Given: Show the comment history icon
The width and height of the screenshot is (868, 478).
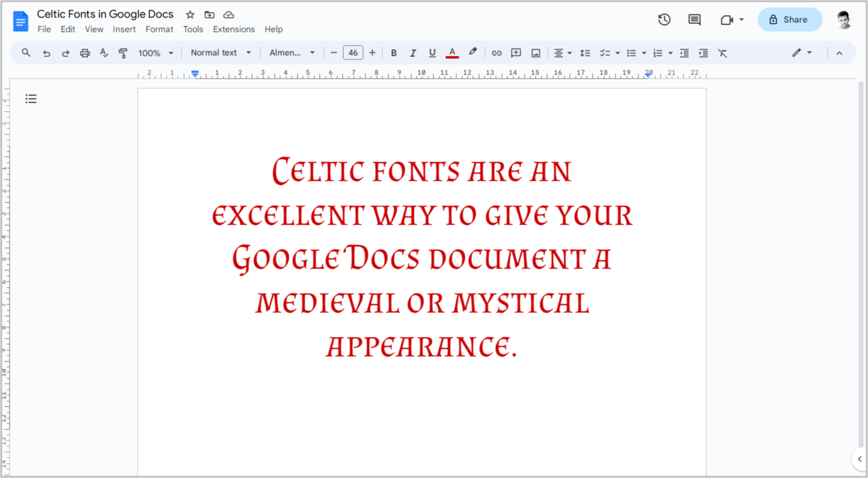Looking at the screenshot, I should tap(694, 20).
